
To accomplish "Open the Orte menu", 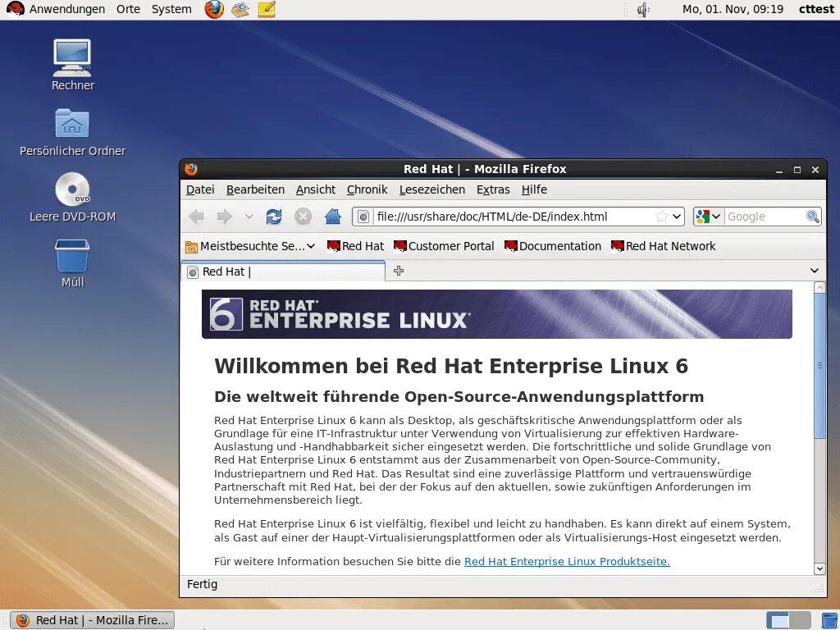I will 128,9.
